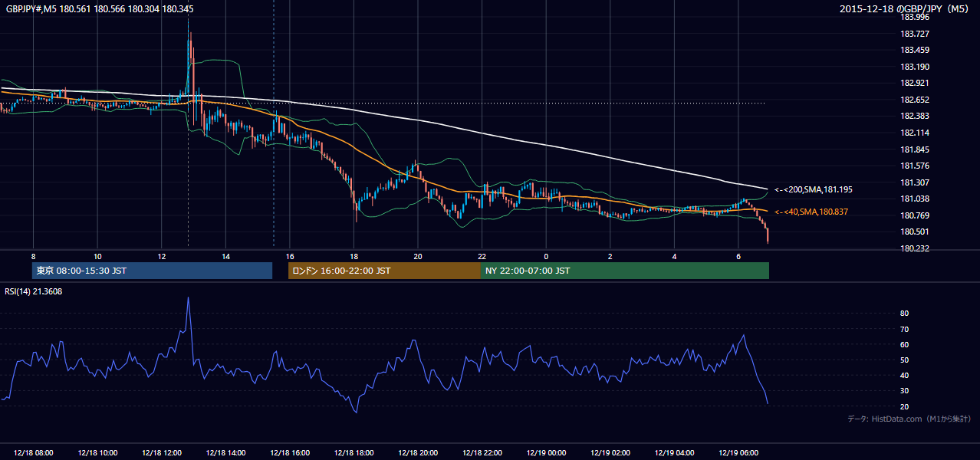Click the bottom time label 12/18 10:00

97,452
